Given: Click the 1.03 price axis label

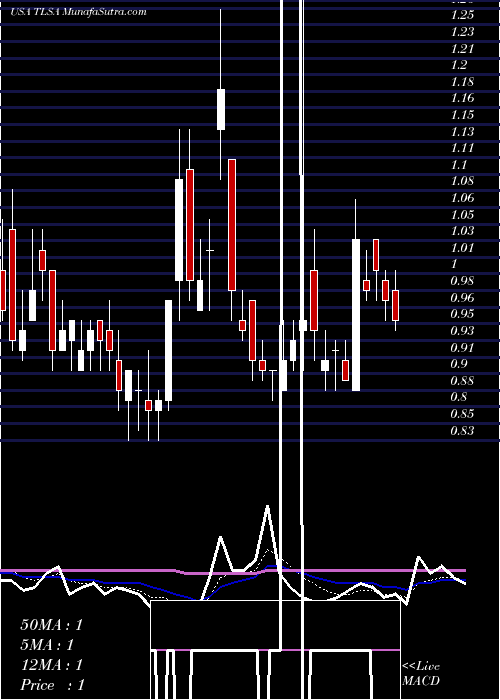Looking at the screenshot, I should point(462,231).
